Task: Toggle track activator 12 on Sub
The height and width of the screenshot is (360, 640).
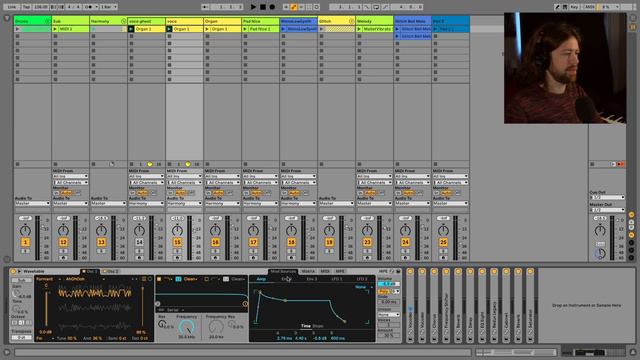Action: point(63,242)
